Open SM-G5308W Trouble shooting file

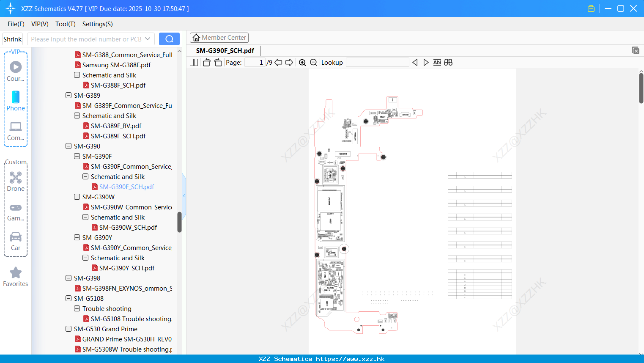(127, 349)
